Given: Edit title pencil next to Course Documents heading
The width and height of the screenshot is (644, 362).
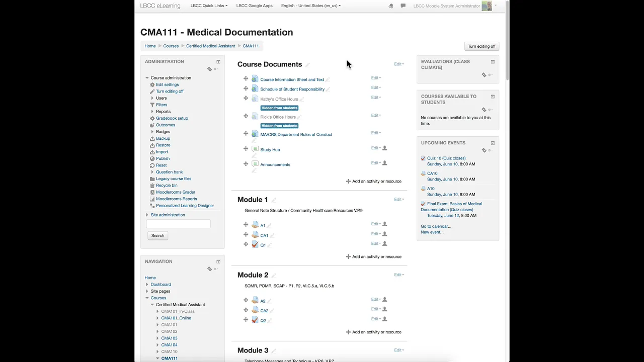Looking at the screenshot, I should click(307, 65).
